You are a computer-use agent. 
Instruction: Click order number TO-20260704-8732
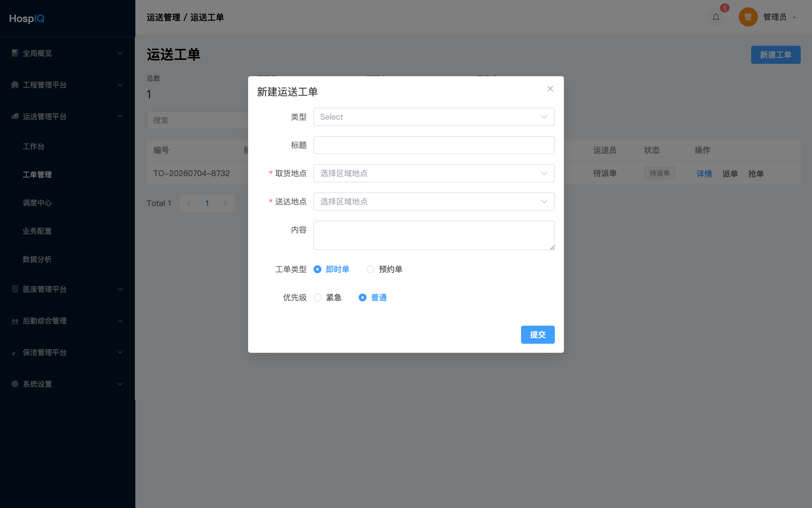pyautogui.click(x=191, y=173)
